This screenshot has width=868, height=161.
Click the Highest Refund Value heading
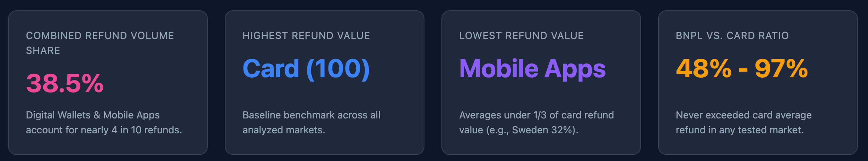click(x=306, y=35)
